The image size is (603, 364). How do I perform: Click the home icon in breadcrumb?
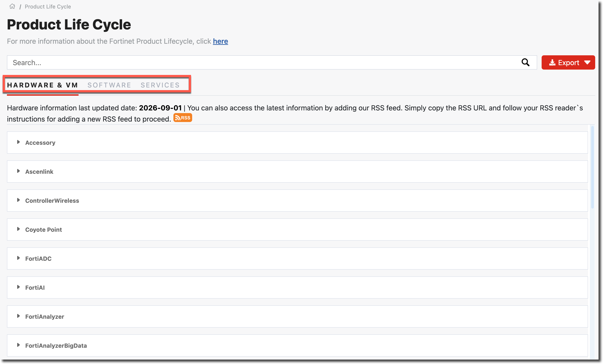(12, 6)
